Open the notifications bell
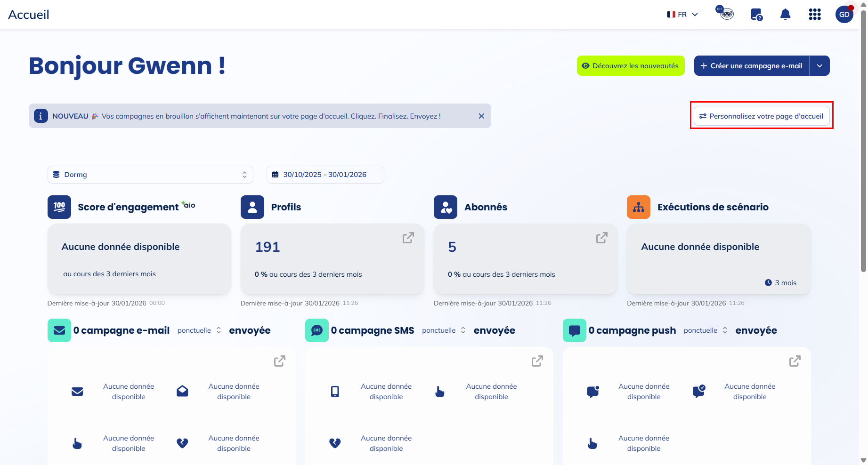The image size is (868, 465). click(x=785, y=15)
